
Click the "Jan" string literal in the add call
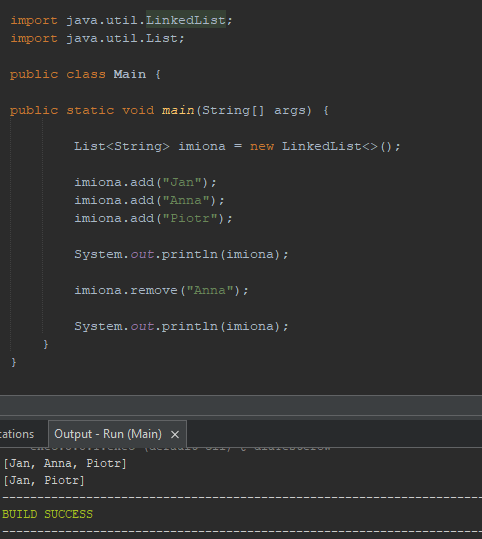(182, 182)
